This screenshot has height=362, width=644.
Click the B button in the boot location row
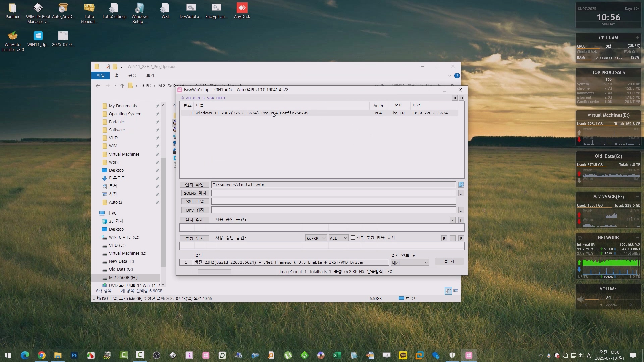click(x=444, y=238)
